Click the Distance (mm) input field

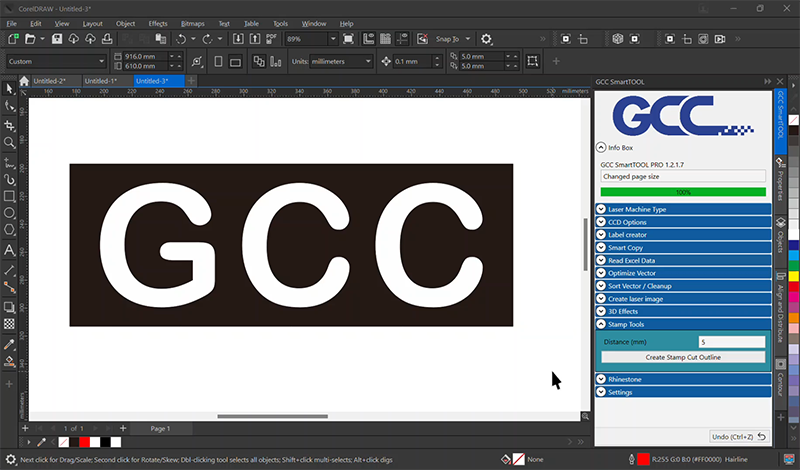tap(731, 342)
